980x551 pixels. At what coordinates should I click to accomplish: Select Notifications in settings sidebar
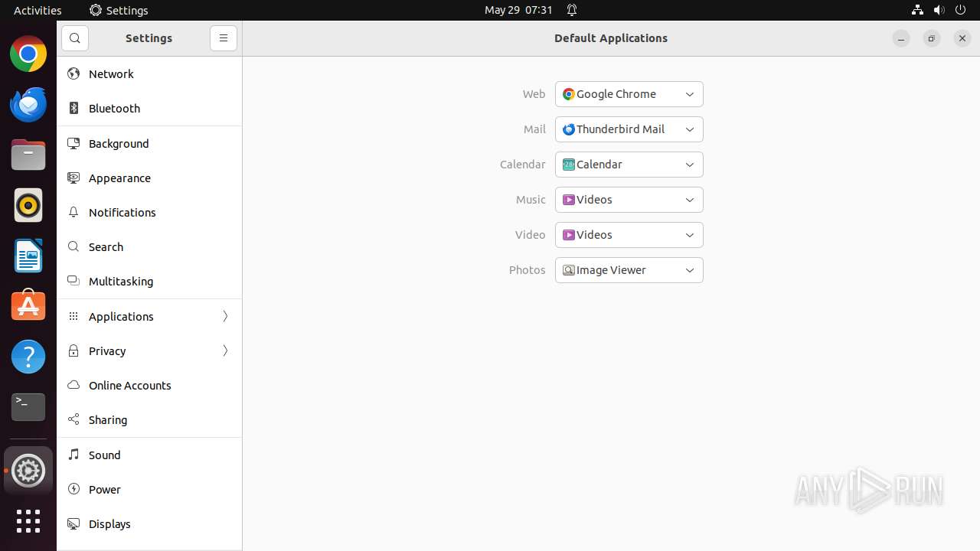pyautogui.click(x=149, y=213)
